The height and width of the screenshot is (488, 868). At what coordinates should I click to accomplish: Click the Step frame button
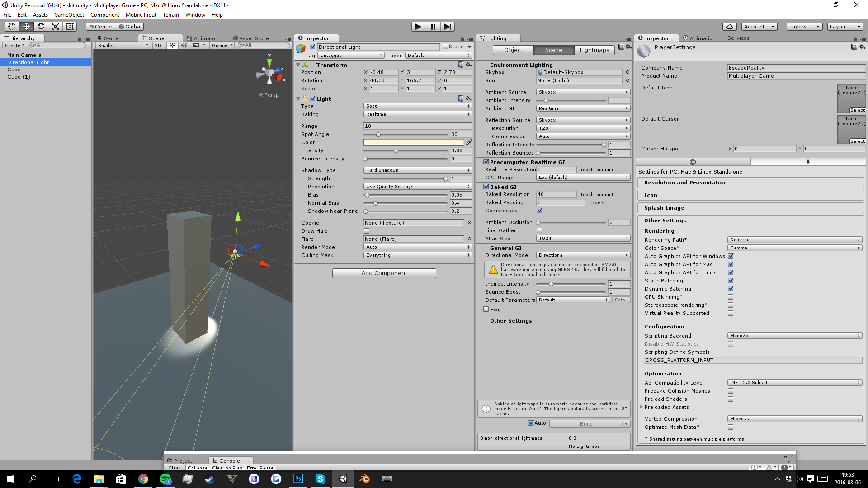point(448,27)
